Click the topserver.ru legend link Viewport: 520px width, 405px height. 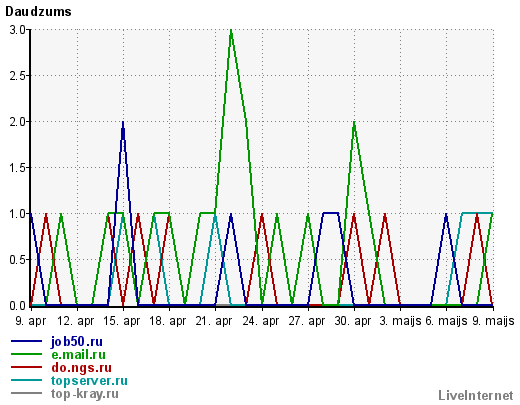[89, 381]
